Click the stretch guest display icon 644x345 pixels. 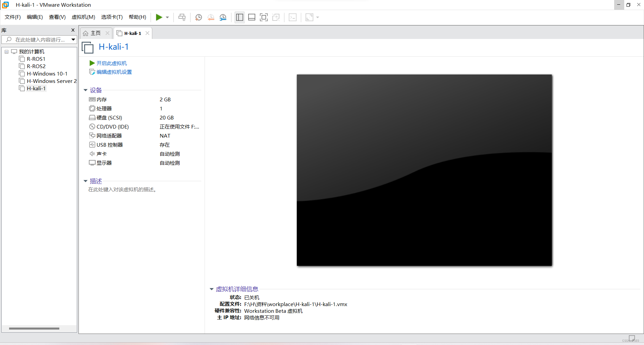click(309, 17)
